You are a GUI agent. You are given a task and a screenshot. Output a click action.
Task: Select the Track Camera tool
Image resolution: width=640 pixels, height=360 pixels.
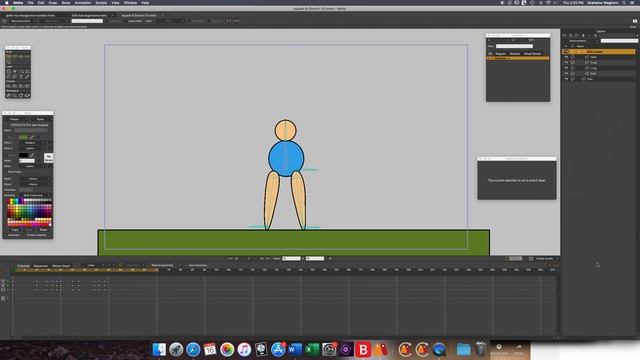pyautogui.click(x=9, y=86)
